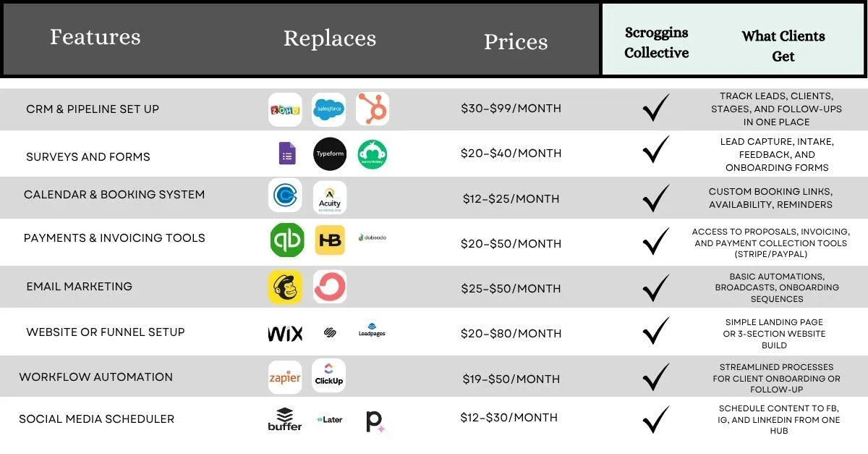Click the HubSpot orange logo
Screen dimensions: 868x454
pyautogui.click(x=373, y=109)
